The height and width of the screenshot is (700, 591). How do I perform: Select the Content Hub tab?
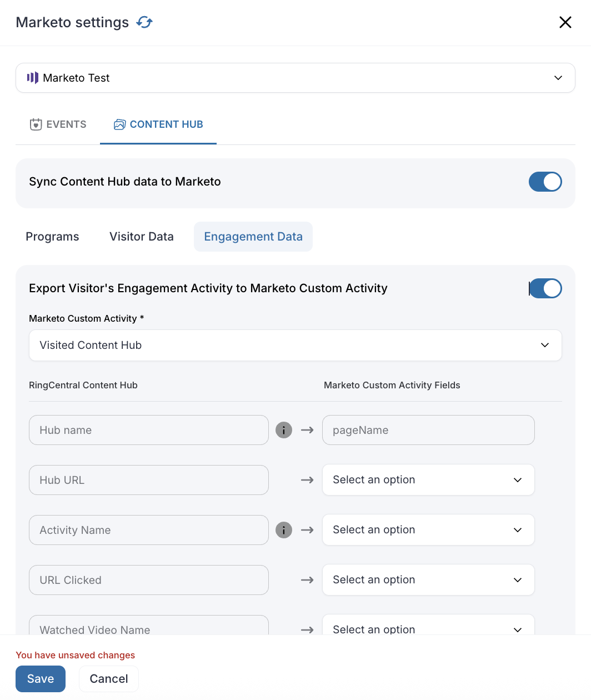tap(158, 124)
